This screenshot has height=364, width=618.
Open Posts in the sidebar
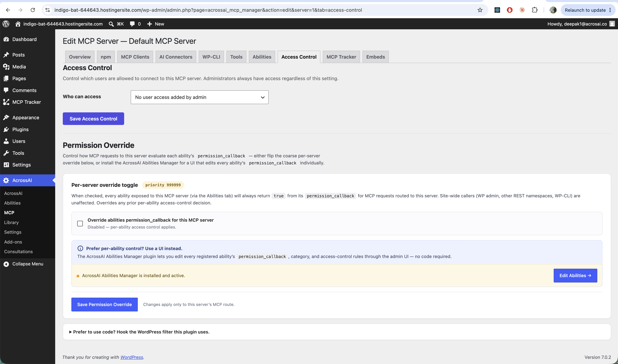(27, 55)
